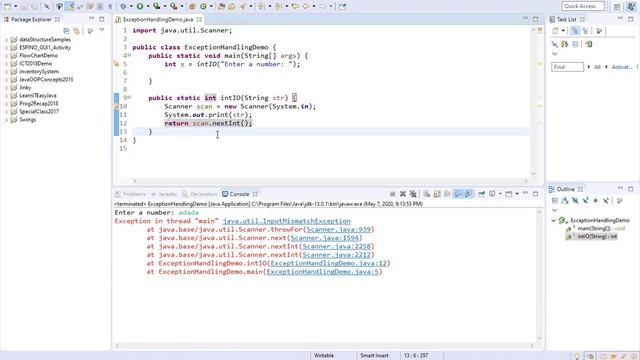Select intIO(String) method in Outline

coord(592,236)
